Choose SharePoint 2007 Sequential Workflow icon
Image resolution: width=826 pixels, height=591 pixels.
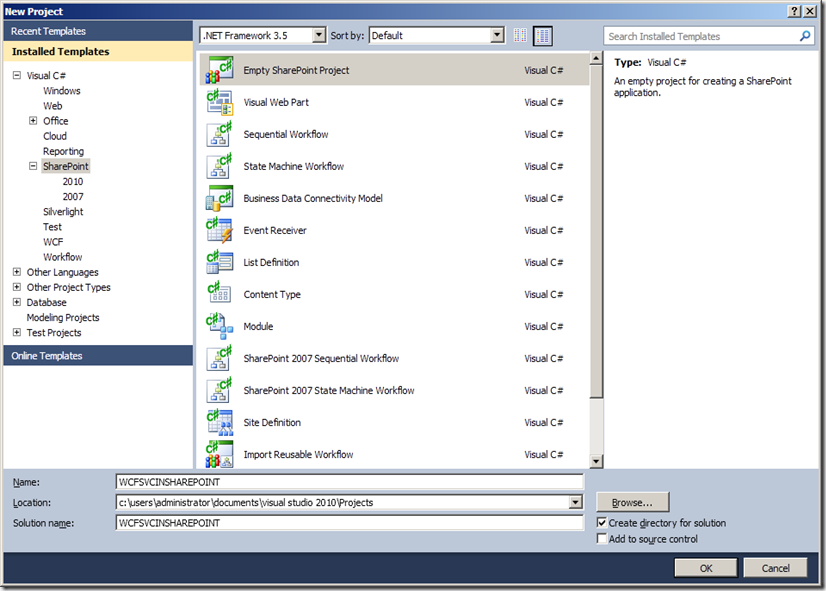pos(219,359)
